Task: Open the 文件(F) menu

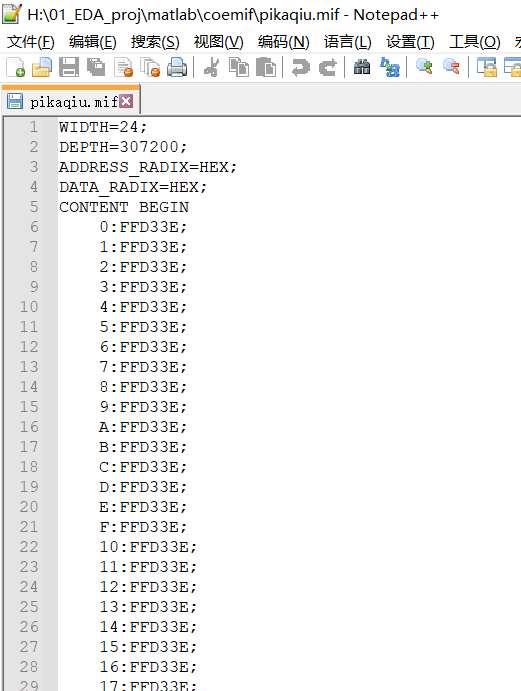Action: 31,42
